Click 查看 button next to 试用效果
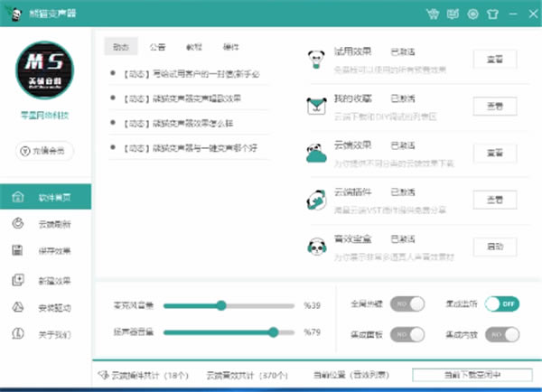 click(x=495, y=59)
